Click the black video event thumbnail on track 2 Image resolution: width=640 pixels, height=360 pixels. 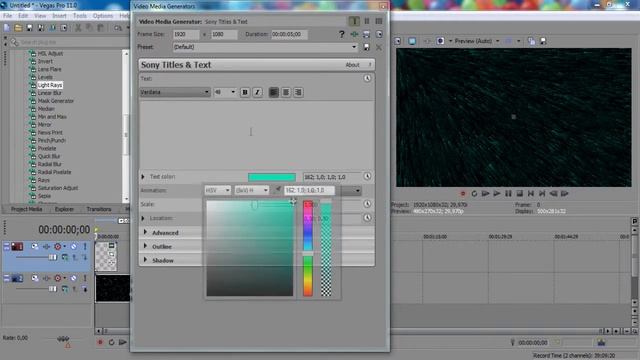[113, 288]
